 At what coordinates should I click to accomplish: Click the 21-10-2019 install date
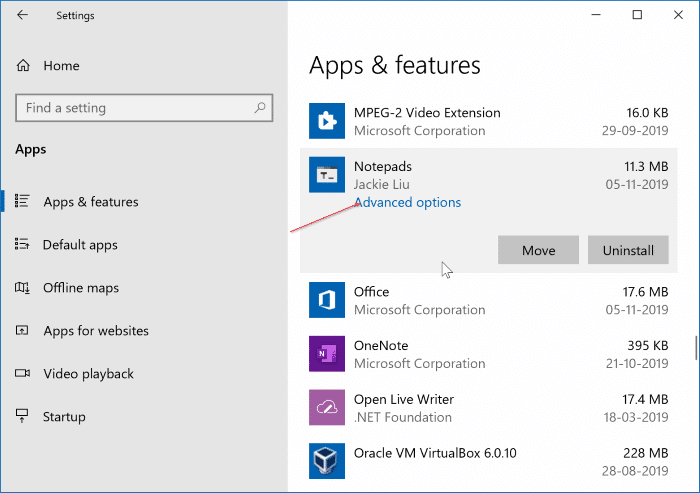point(637,363)
